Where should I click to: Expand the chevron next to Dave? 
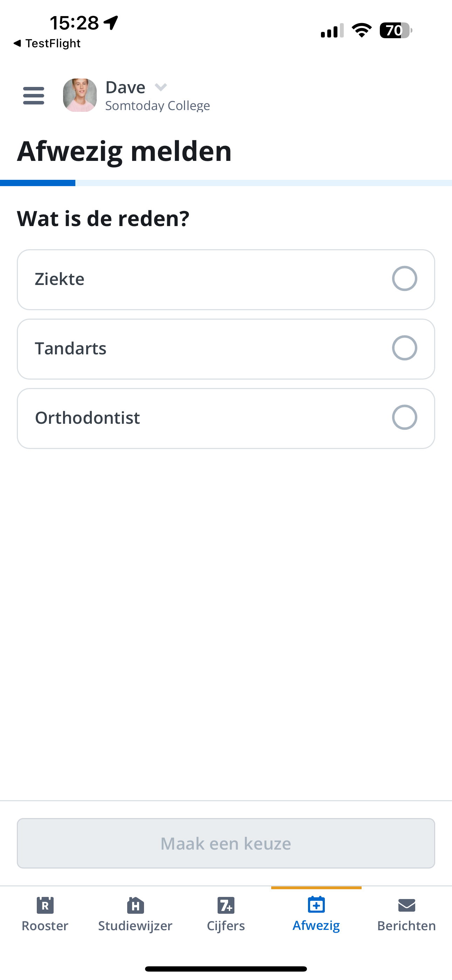click(161, 88)
